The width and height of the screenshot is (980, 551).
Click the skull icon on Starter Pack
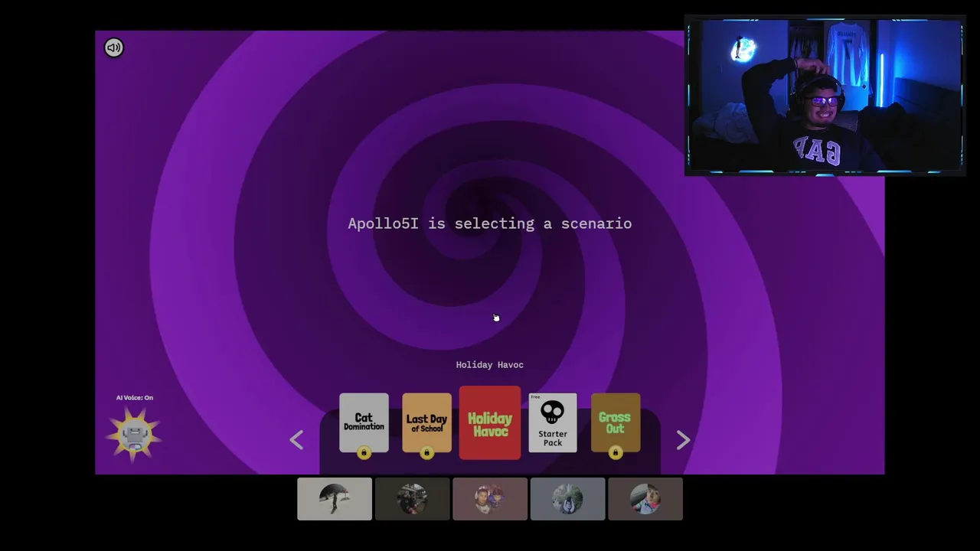click(553, 412)
